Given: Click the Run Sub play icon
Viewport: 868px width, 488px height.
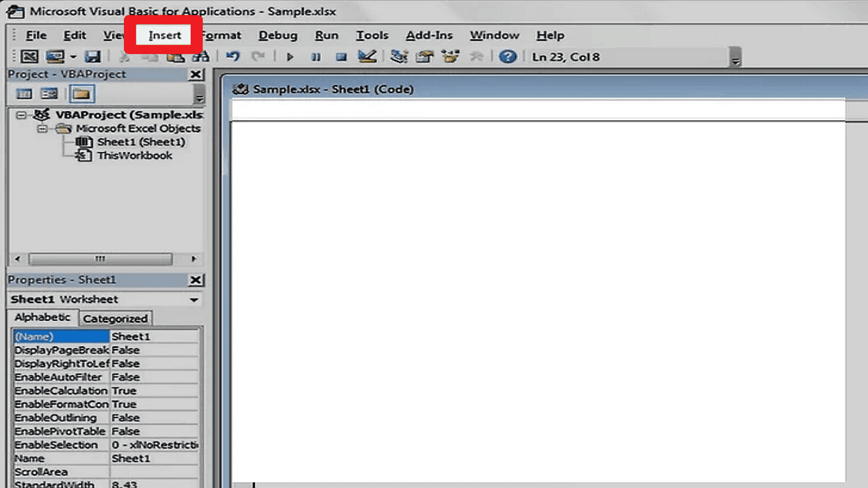Looking at the screenshot, I should (290, 57).
